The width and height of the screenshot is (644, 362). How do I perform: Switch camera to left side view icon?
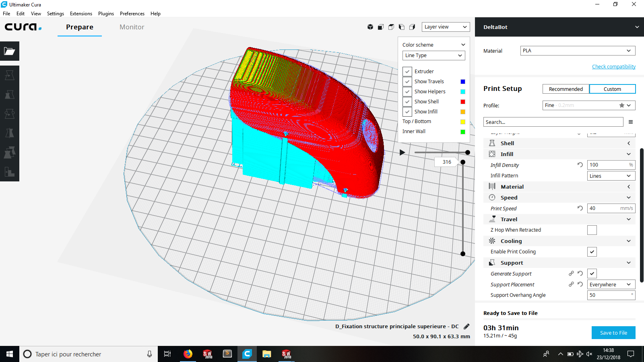click(x=402, y=27)
